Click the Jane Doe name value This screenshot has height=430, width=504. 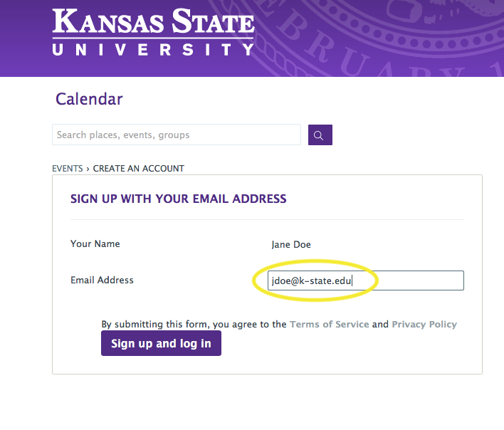291,245
